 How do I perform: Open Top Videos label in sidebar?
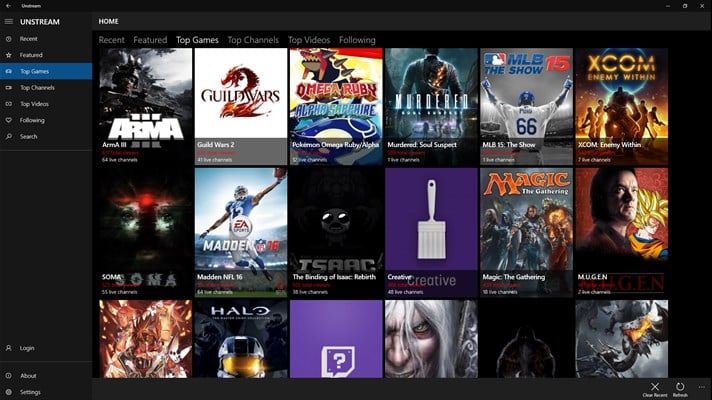click(x=34, y=104)
